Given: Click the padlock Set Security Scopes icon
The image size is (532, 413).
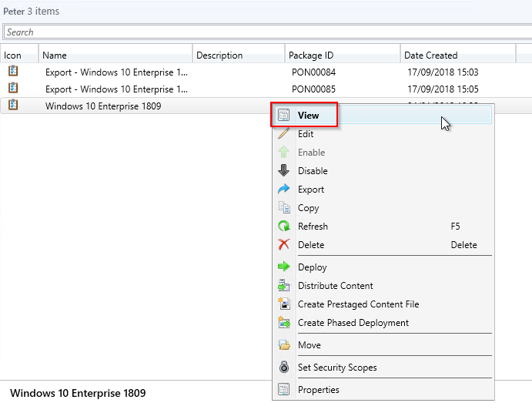Looking at the screenshot, I should click(283, 368).
